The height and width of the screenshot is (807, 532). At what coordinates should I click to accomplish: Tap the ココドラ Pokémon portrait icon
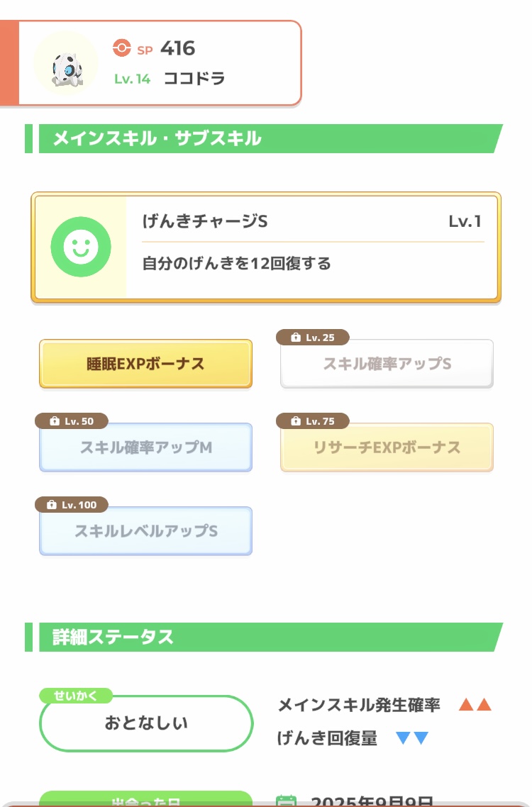66,64
